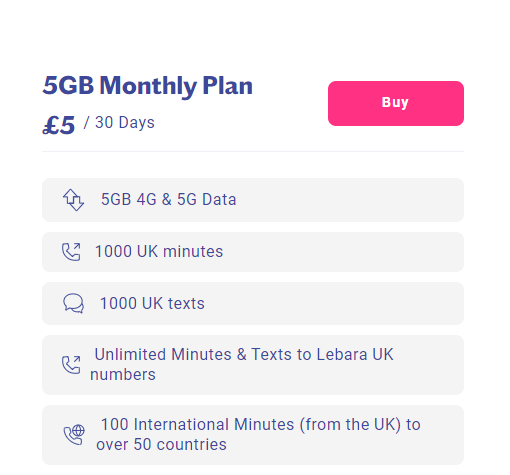Image resolution: width=510 pixels, height=475 pixels.
Task: Click the phone icon beside Unlimited Minutes
Action: [x=71, y=365]
